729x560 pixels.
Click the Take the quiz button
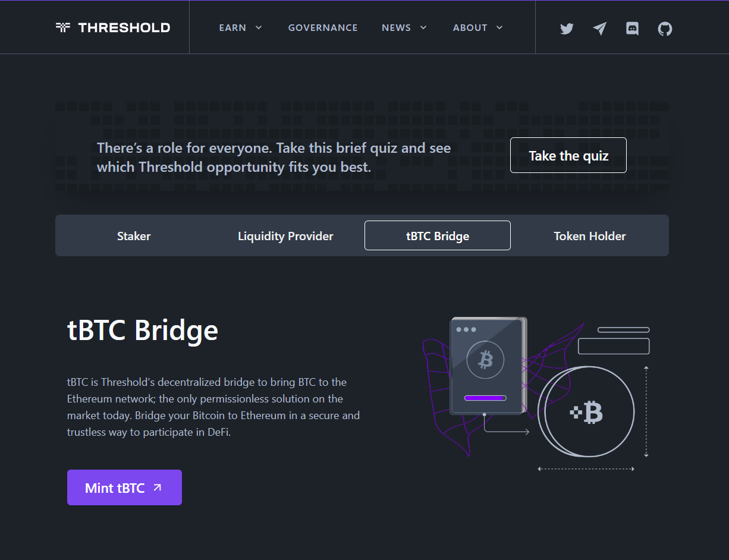pos(568,155)
